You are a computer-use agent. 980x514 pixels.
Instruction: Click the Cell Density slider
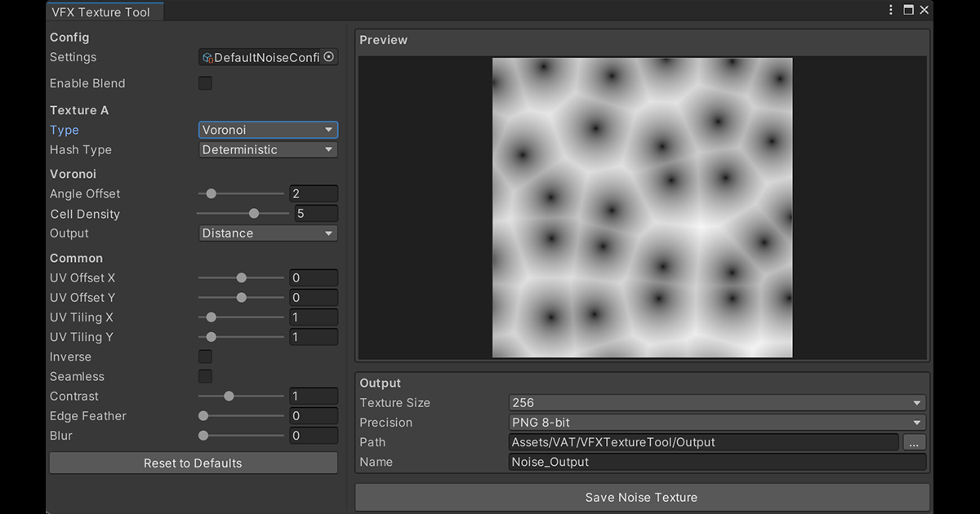241,214
